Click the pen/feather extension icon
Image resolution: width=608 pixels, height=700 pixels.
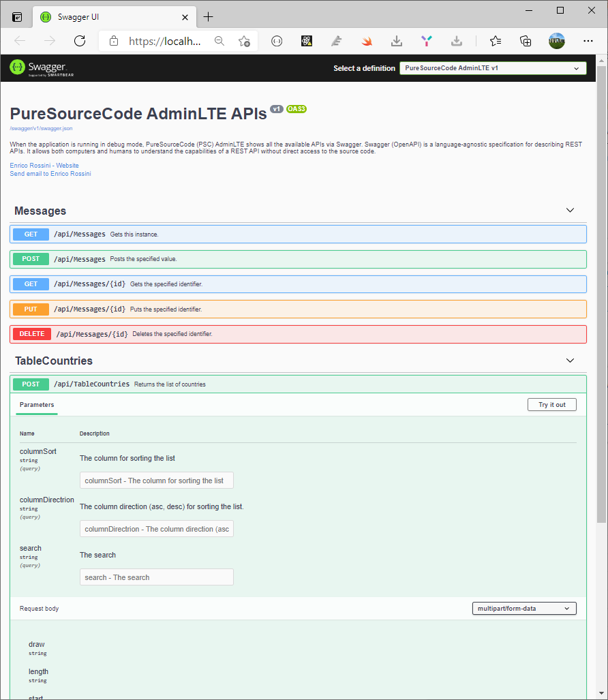(337, 41)
